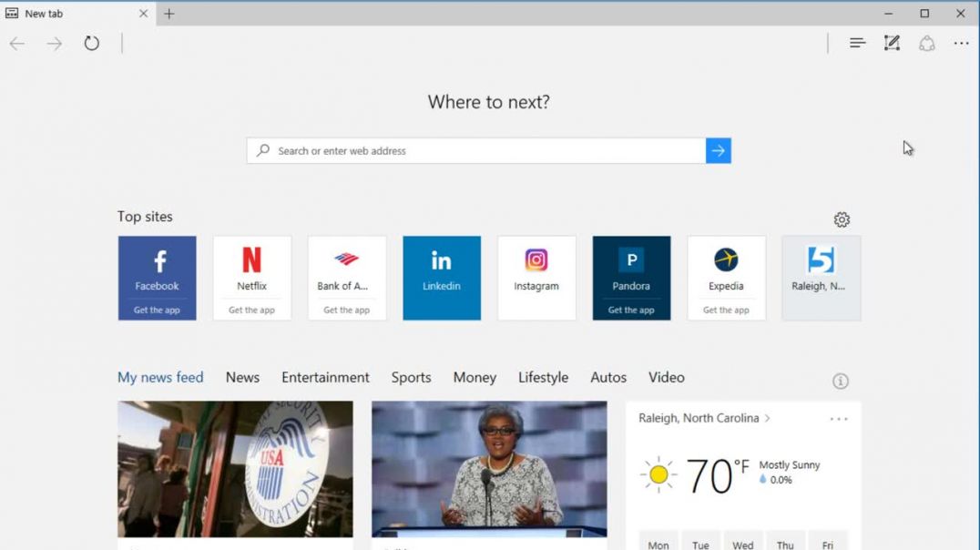Screen dimensions: 980x550
Task: Select Wed forecast day
Action: pyautogui.click(x=743, y=543)
